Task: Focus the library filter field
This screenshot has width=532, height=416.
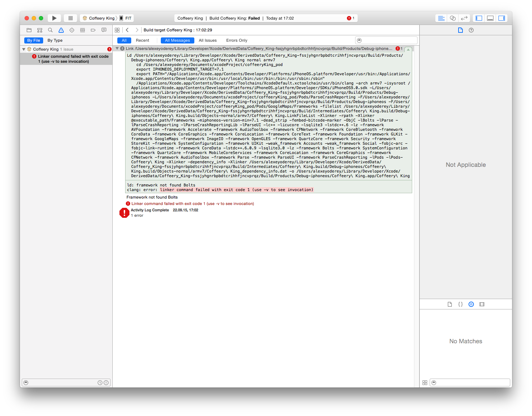Action: 470,383
